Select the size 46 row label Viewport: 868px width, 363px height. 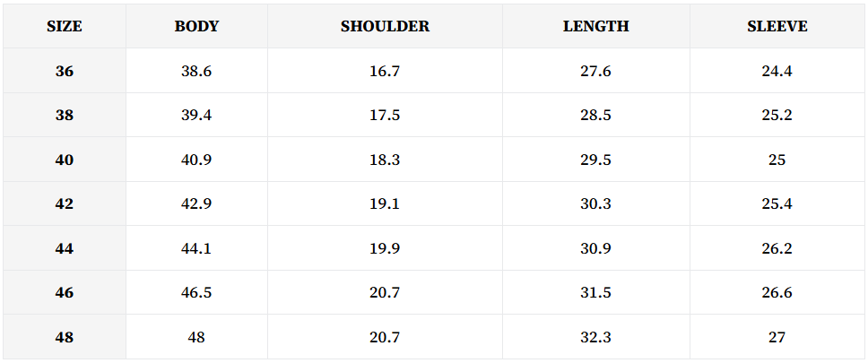pyautogui.click(x=65, y=293)
